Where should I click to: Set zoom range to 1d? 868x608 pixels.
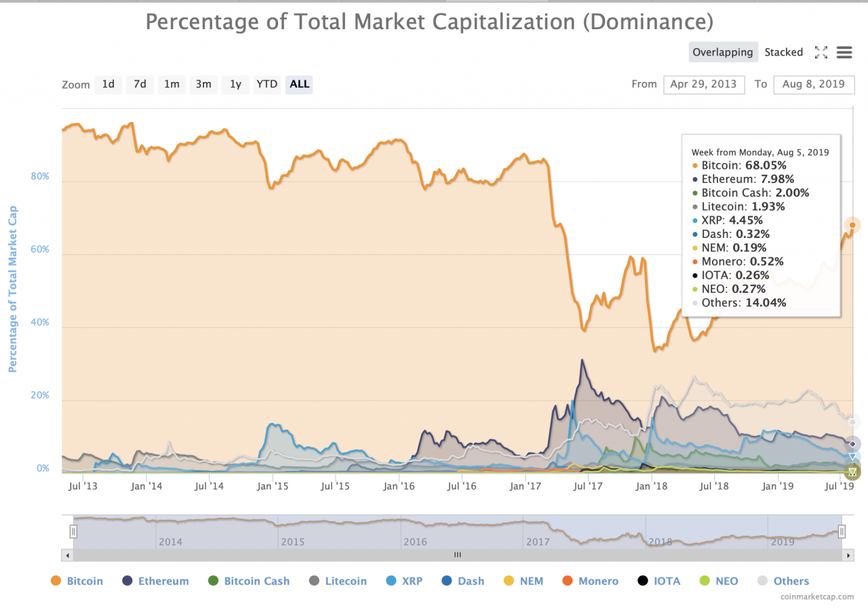tap(108, 84)
